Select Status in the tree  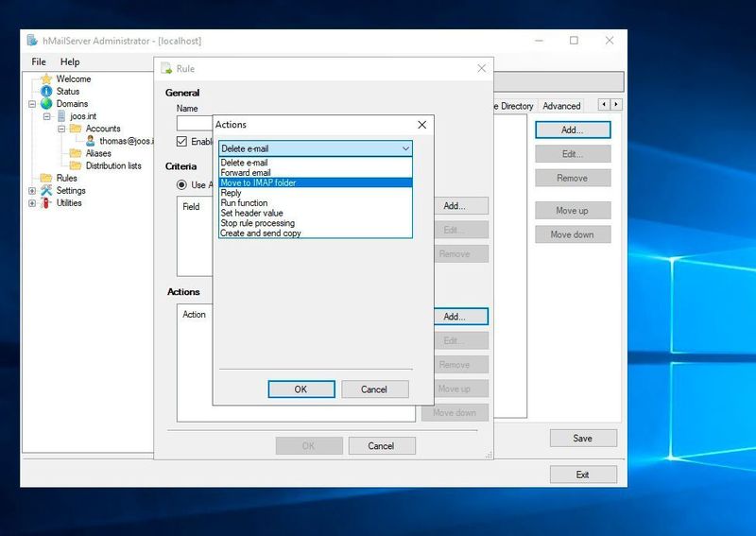point(67,91)
